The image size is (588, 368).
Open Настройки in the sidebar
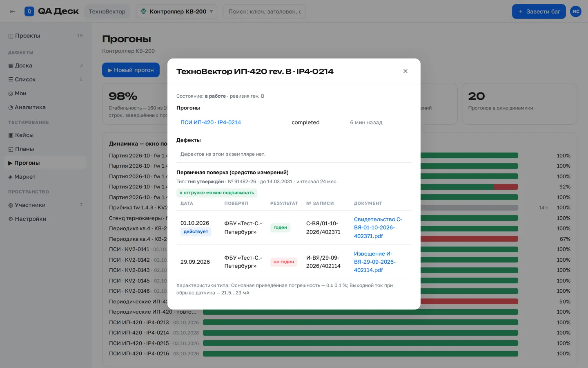point(46,219)
